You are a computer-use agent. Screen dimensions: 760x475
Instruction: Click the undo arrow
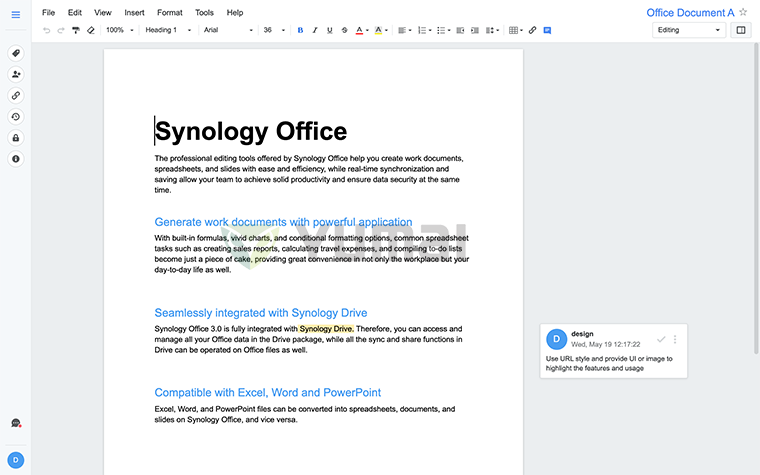[47, 31]
